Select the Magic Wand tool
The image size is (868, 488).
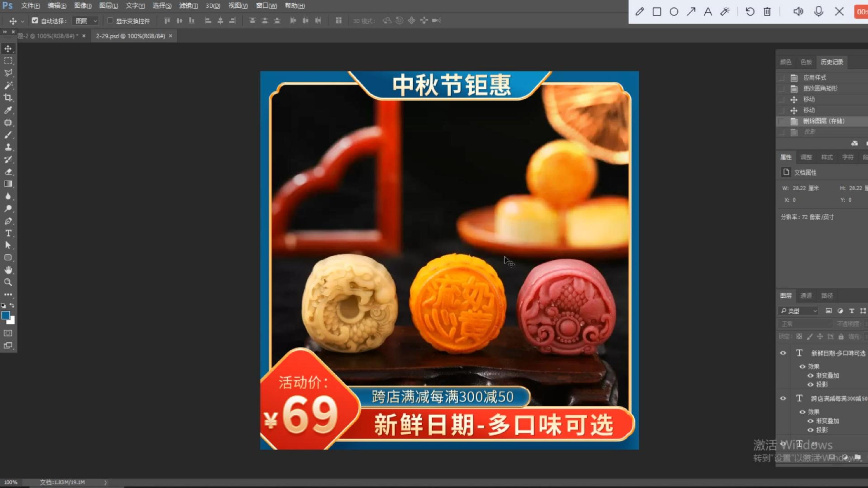click(8, 85)
